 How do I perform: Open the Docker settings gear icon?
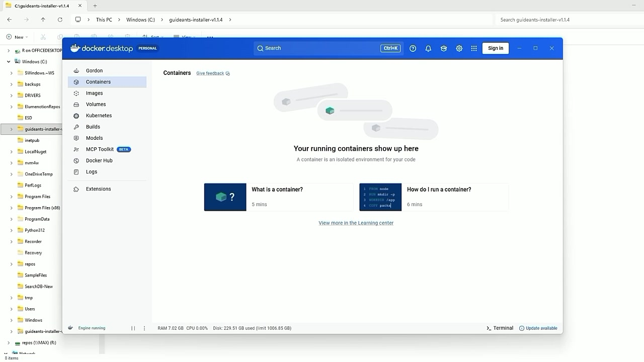pyautogui.click(x=459, y=48)
